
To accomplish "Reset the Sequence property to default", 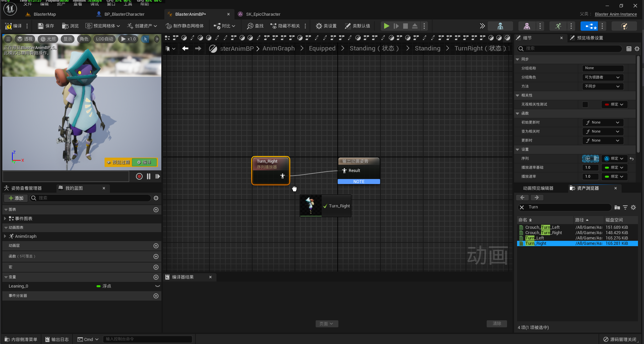I will 632,159.
